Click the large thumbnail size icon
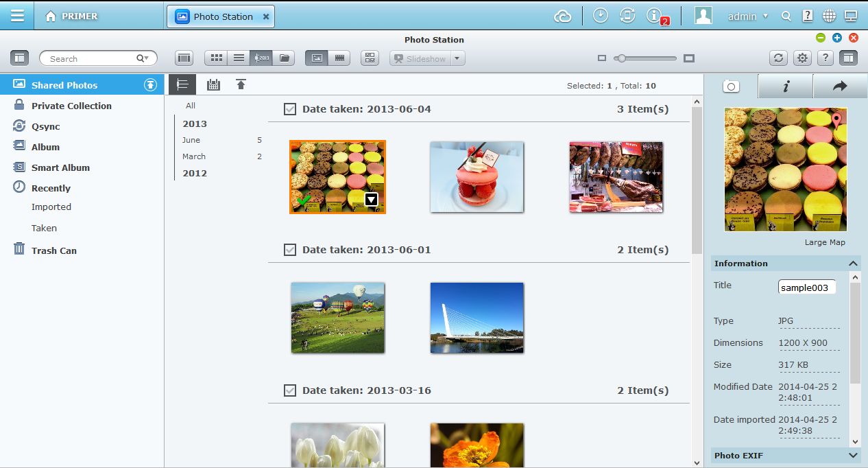 click(x=689, y=58)
